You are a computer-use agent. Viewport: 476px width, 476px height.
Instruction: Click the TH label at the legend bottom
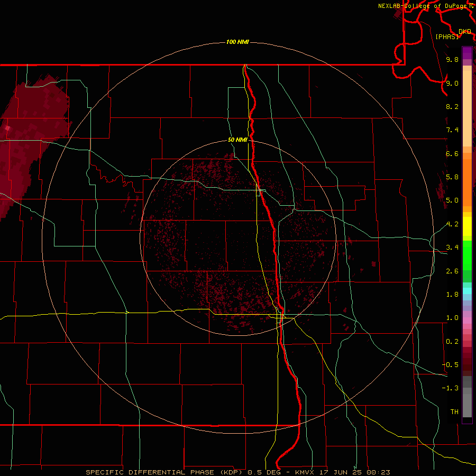click(x=454, y=412)
